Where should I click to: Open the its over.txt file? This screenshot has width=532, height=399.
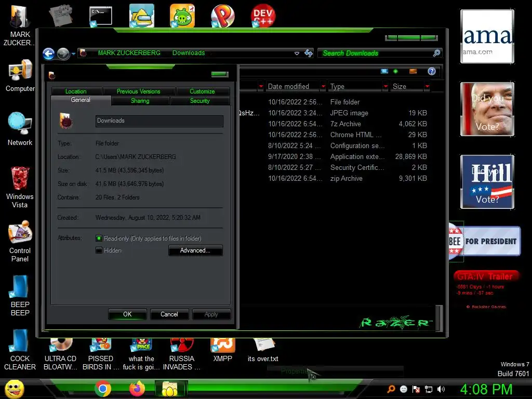(263, 351)
